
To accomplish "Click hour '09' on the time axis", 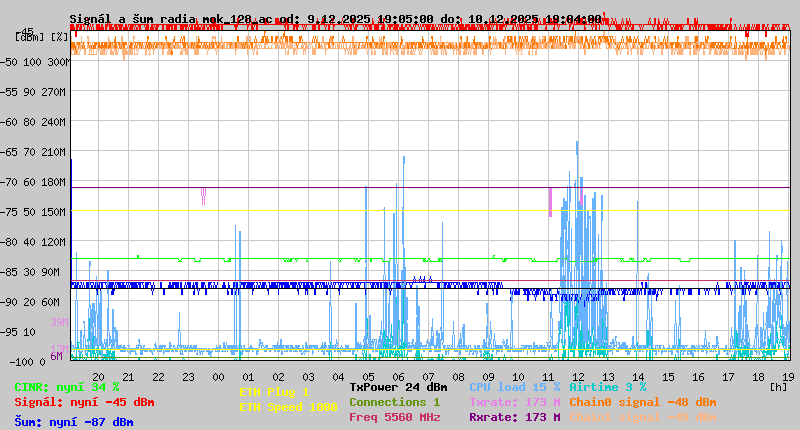I will (x=489, y=377).
